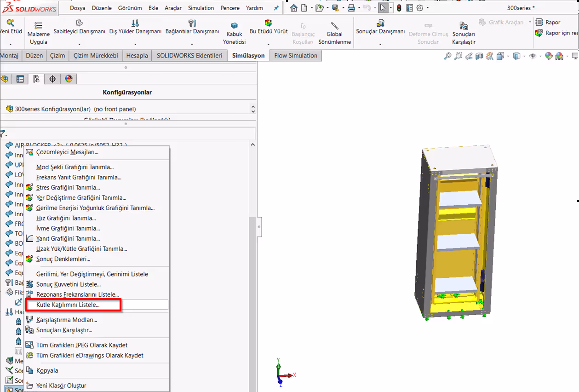Pin the menu bar with pushpin icon

pos(276,8)
